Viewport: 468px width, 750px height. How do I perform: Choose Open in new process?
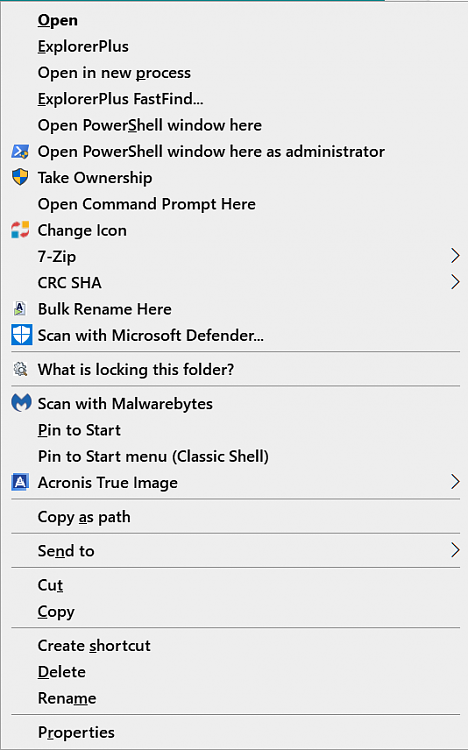click(114, 73)
